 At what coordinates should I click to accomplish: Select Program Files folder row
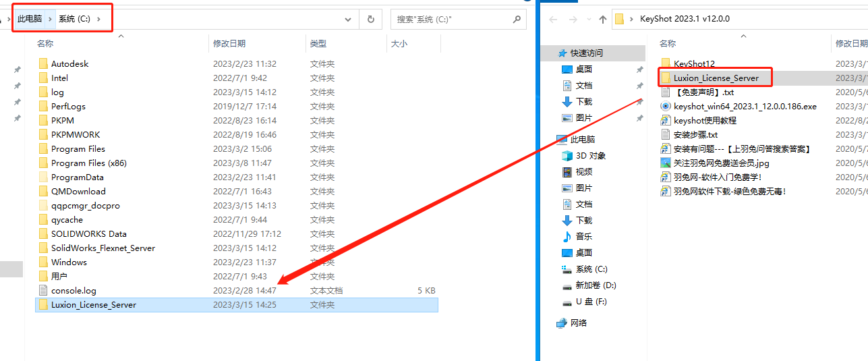[236, 148]
